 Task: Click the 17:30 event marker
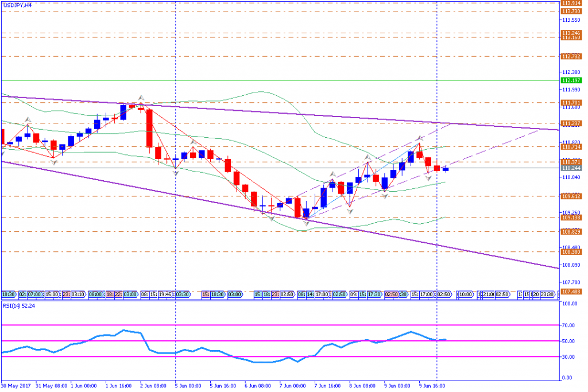374,294
